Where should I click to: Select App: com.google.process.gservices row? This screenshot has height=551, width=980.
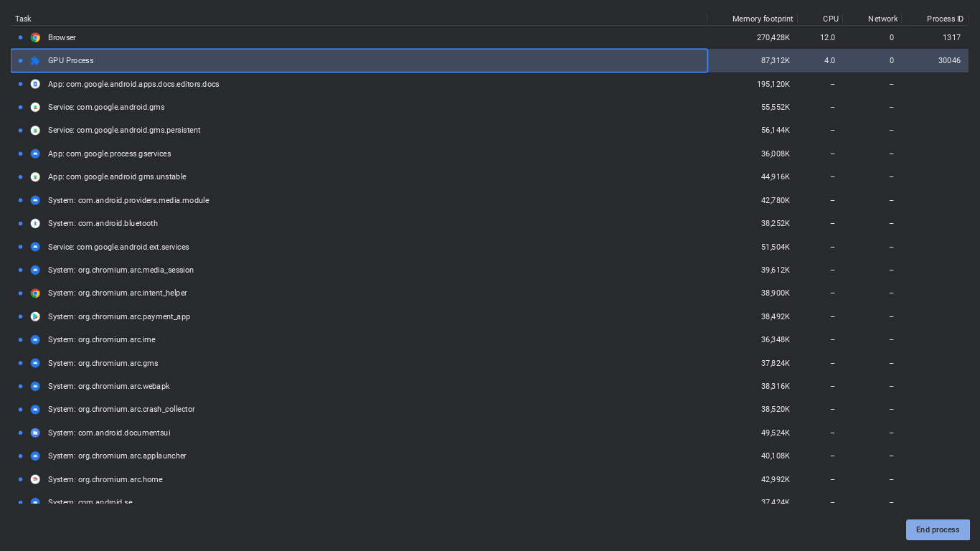point(489,154)
